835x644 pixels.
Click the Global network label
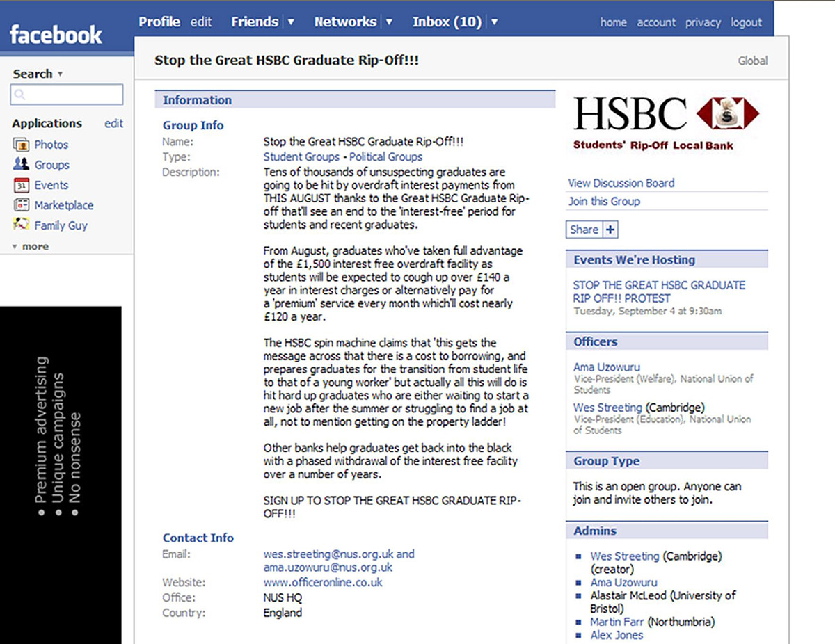point(753,61)
